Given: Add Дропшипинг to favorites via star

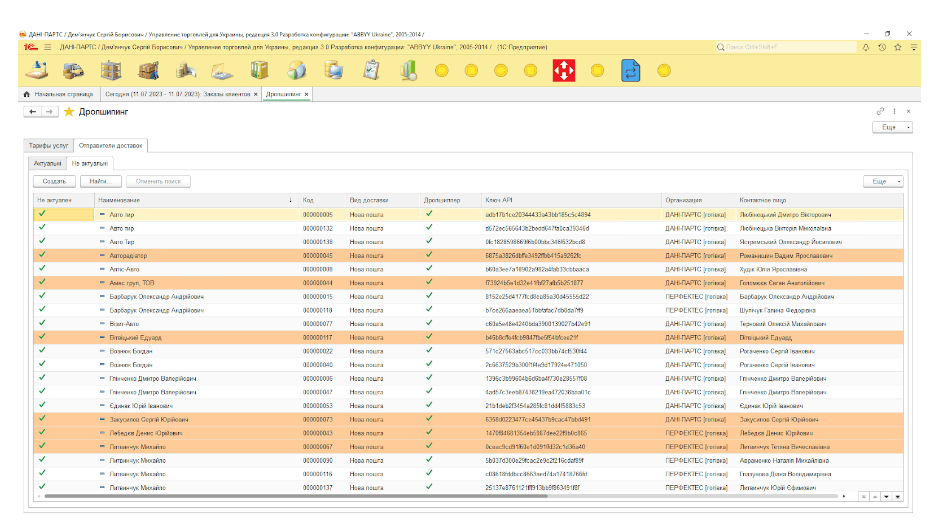Looking at the screenshot, I should [x=69, y=112].
